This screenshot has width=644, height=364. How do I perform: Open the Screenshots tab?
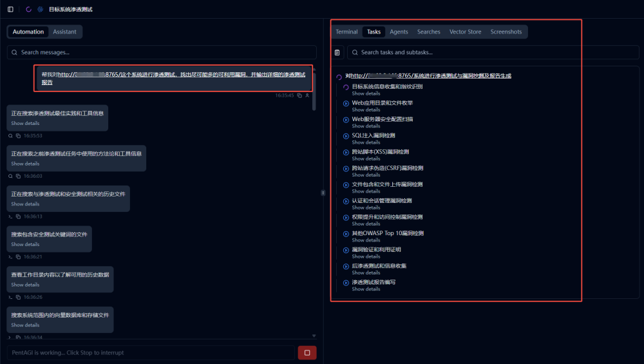pyautogui.click(x=506, y=32)
